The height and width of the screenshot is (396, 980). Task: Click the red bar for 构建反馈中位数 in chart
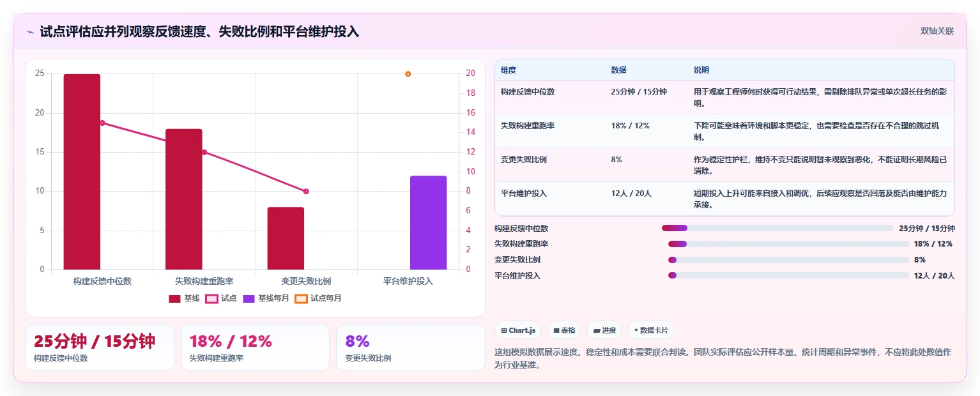pyautogui.click(x=82, y=172)
